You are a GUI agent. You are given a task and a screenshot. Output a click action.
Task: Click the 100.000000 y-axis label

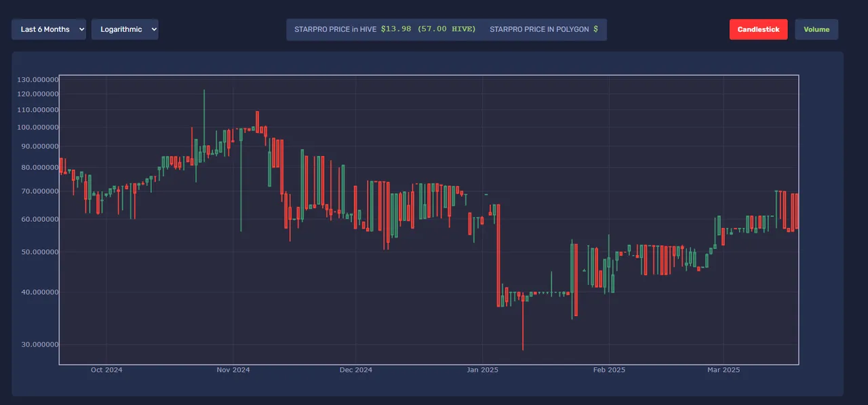[39, 127]
